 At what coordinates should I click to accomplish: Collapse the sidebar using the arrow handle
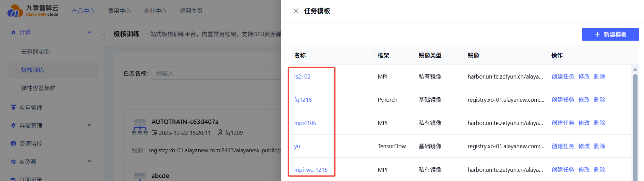coord(104,34)
